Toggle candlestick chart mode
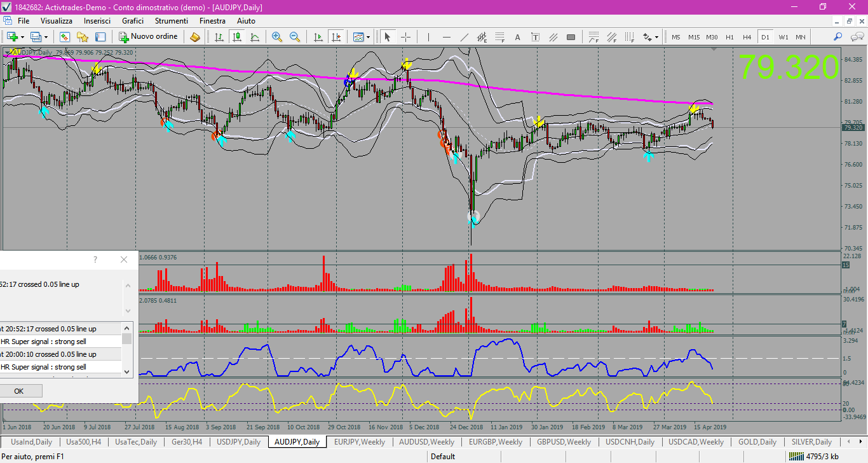The image size is (868, 463). (x=237, y=37)
